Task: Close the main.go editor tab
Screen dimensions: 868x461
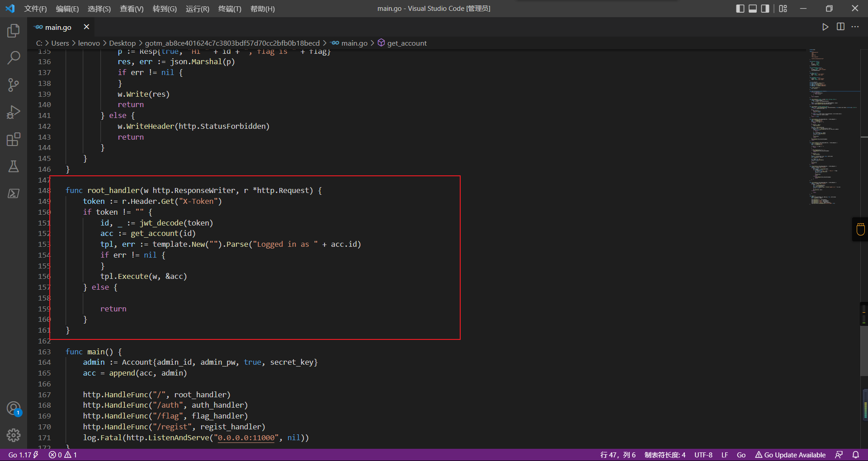Action: (86, 27)
